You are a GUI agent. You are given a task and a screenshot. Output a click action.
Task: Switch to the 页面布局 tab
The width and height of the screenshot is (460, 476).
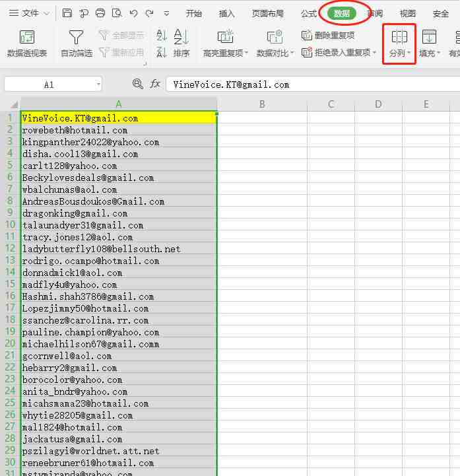[x=268, y=13]
